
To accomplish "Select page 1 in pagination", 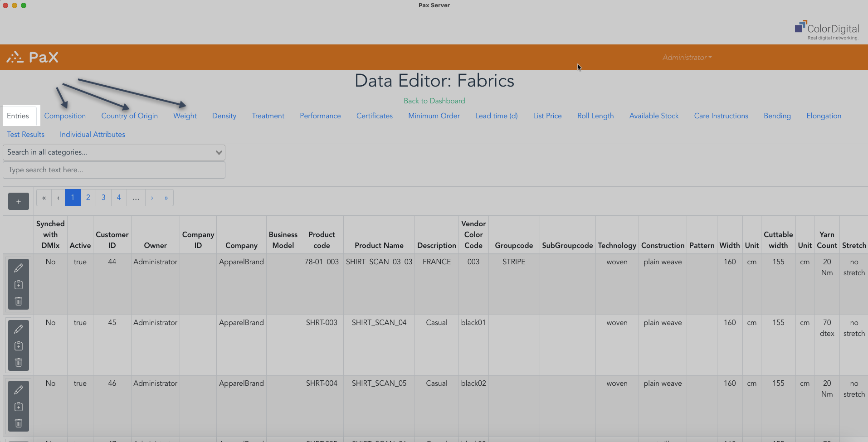I will [73, 198].
